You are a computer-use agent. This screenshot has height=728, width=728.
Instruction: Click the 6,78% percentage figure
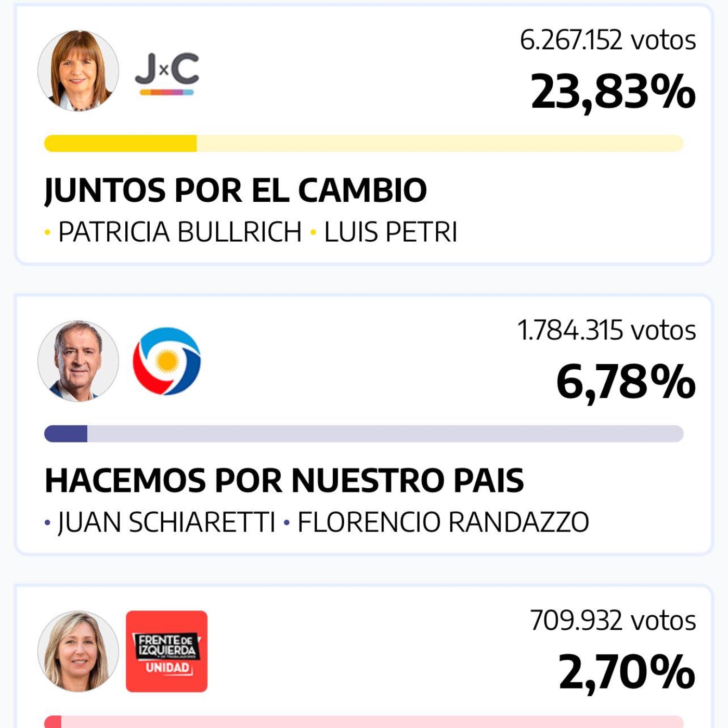click(x=626, y=382)
